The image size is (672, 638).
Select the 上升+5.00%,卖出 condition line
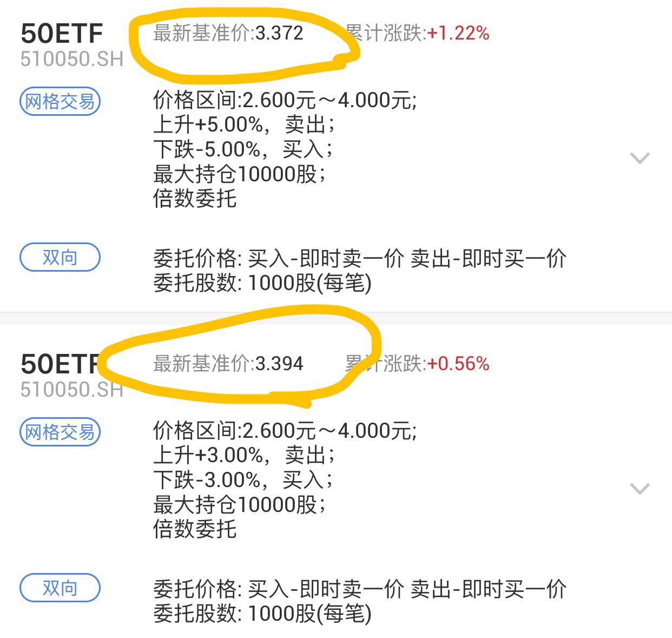pos(244,124)
